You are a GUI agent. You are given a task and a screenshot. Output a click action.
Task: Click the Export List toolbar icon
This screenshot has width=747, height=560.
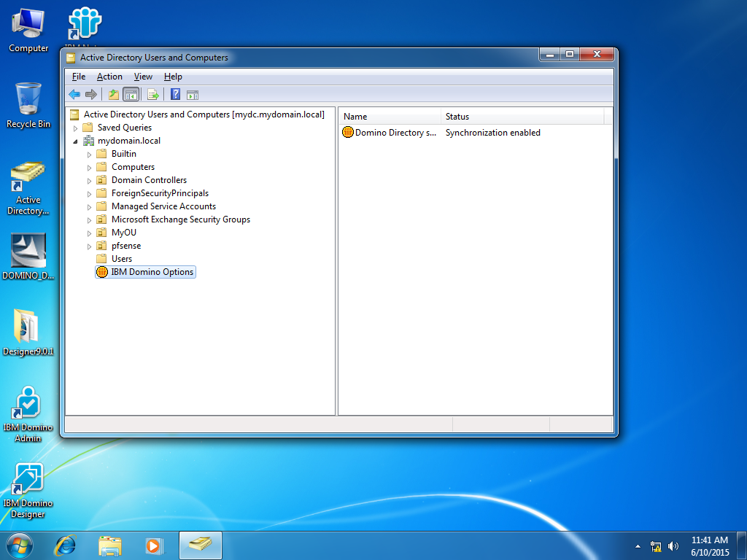point(153,94)
